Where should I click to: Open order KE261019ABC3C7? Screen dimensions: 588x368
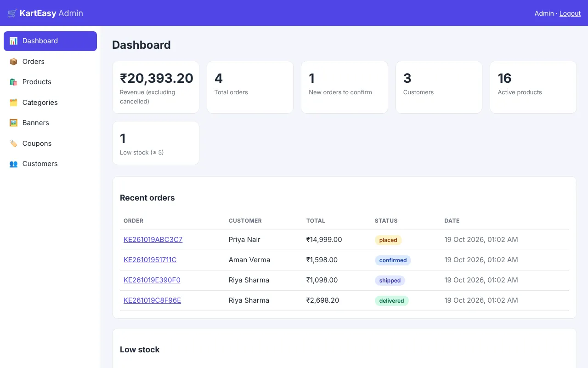click(x=153, y=240)
